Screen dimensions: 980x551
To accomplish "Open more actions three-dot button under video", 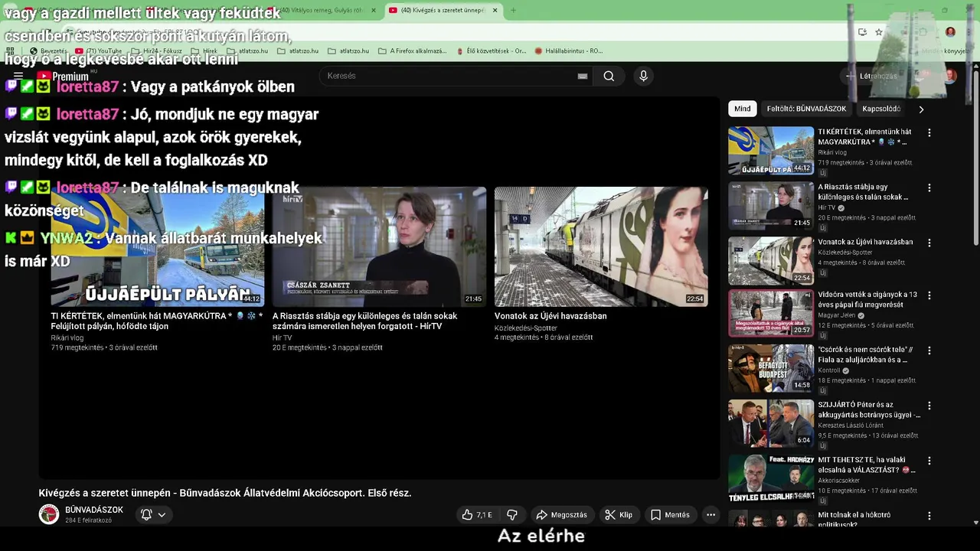I will (710, 515).
